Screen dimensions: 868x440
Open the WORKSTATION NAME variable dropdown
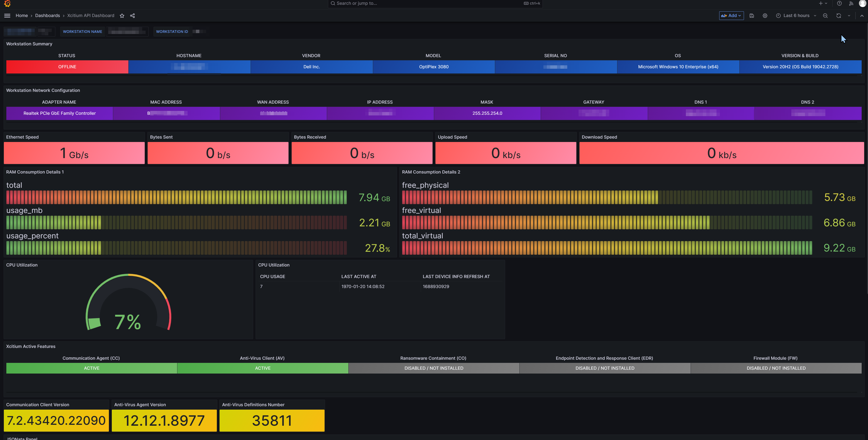coord(127,32)
